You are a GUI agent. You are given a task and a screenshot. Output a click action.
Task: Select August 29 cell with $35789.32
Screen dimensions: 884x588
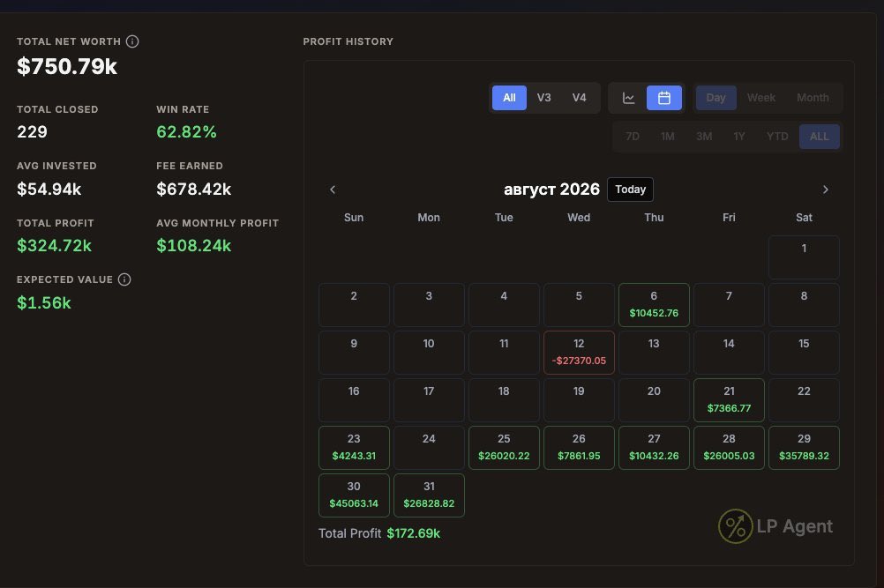click(804, 448)
